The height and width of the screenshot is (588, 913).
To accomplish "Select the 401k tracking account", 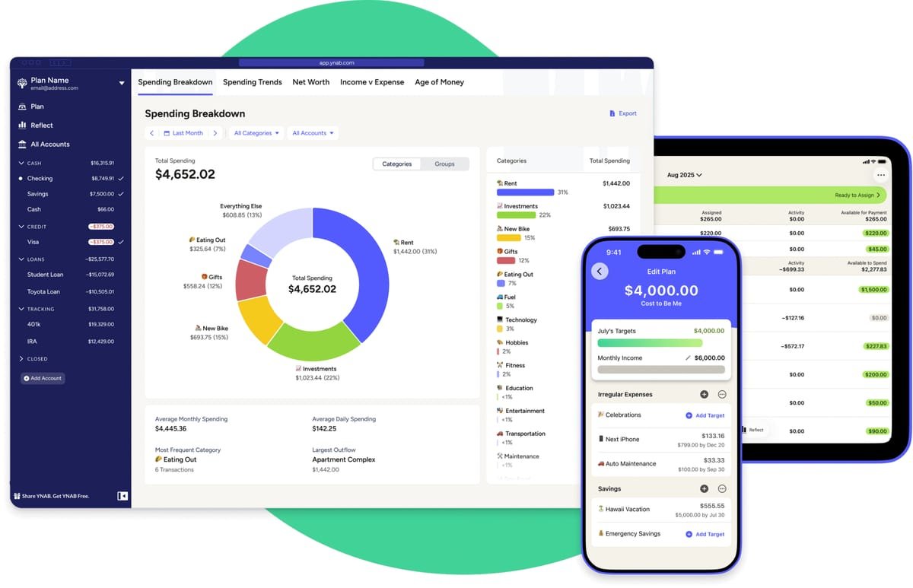I will point(71,324).
